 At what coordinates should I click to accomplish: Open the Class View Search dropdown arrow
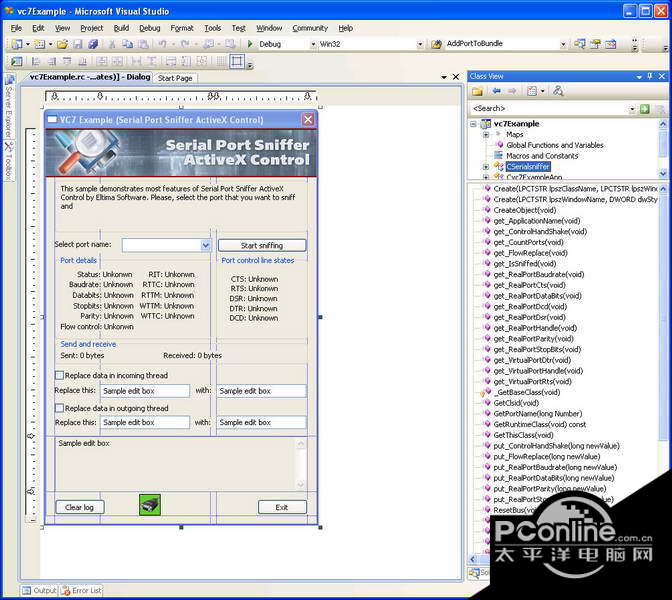(x=632, y=109)
